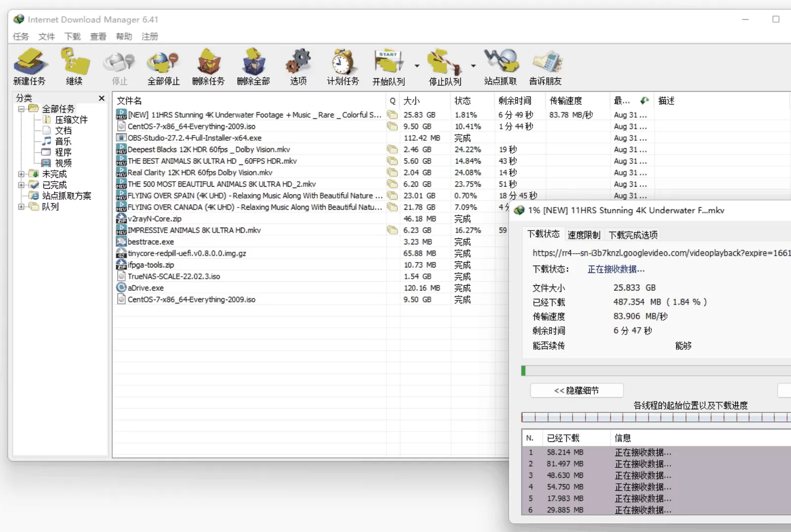791x532 pixels.
Task: Click the << 隐藏细节 button
Action: [x=577, y=391]
